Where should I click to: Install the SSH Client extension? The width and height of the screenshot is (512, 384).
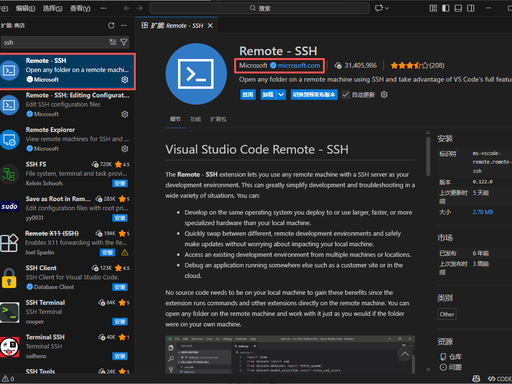(120, 287)
